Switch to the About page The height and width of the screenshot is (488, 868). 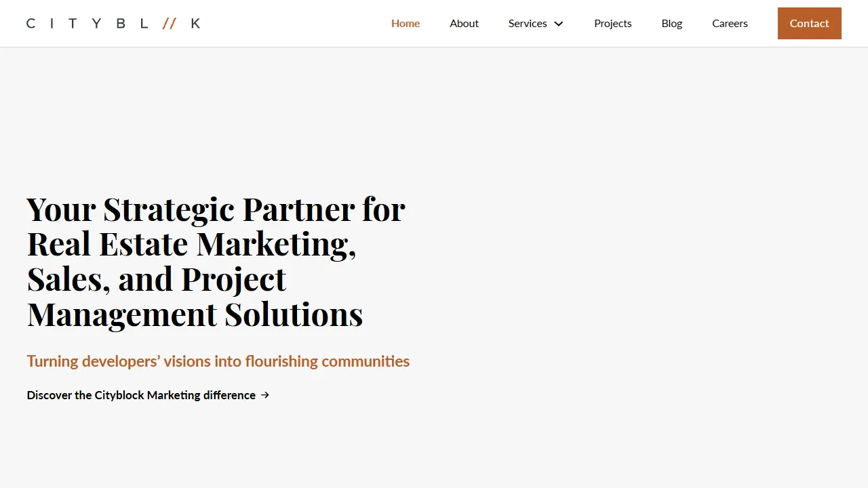point(464,23)
